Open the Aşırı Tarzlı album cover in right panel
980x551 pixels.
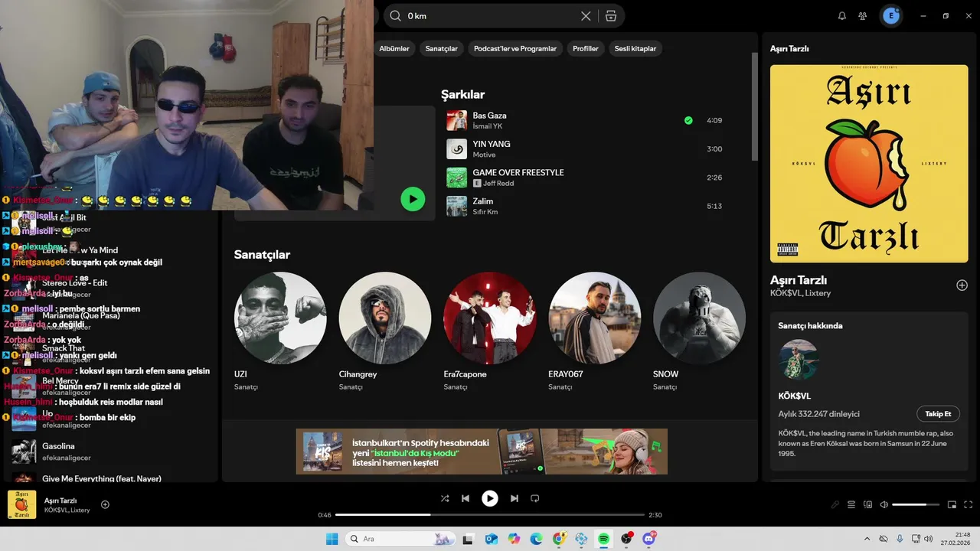870,164
